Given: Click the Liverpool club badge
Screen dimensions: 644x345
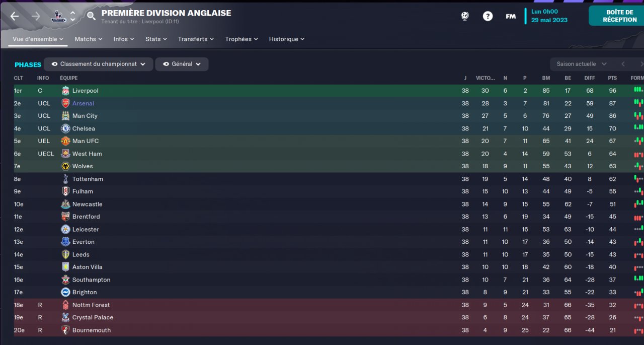Looking at the screenshot, I should pos(65,91).
